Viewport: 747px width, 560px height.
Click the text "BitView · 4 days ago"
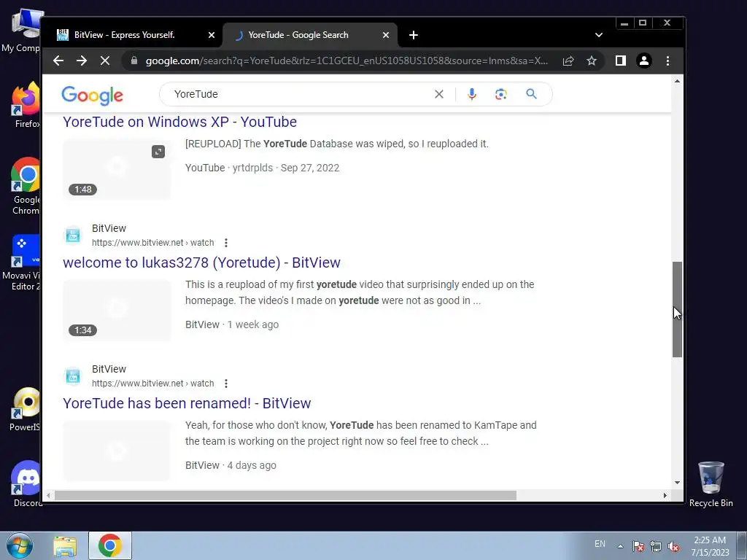(231, 465)
